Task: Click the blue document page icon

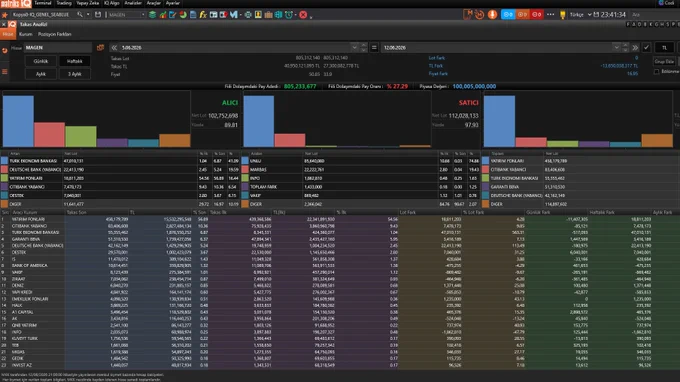Action: point(193,15)
